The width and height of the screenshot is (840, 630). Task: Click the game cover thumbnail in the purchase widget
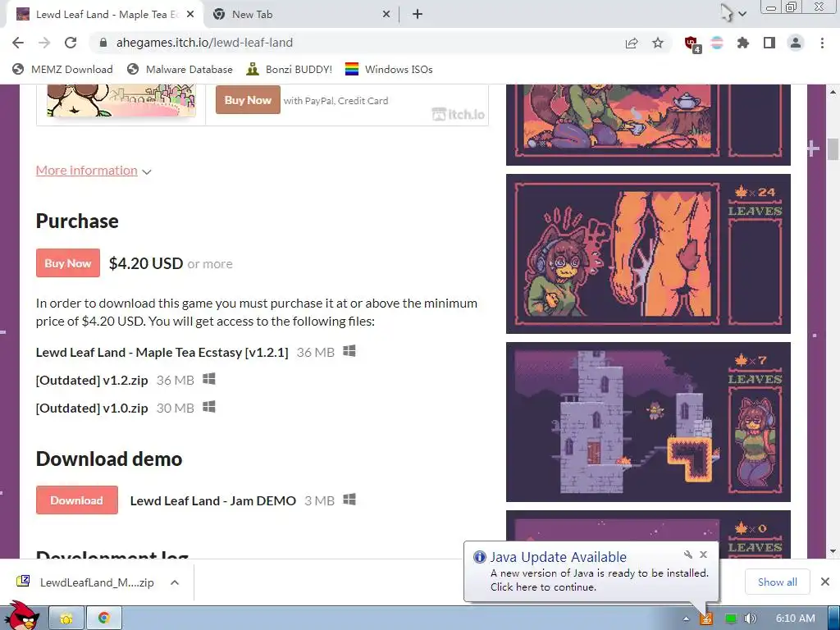pos(121,101)
